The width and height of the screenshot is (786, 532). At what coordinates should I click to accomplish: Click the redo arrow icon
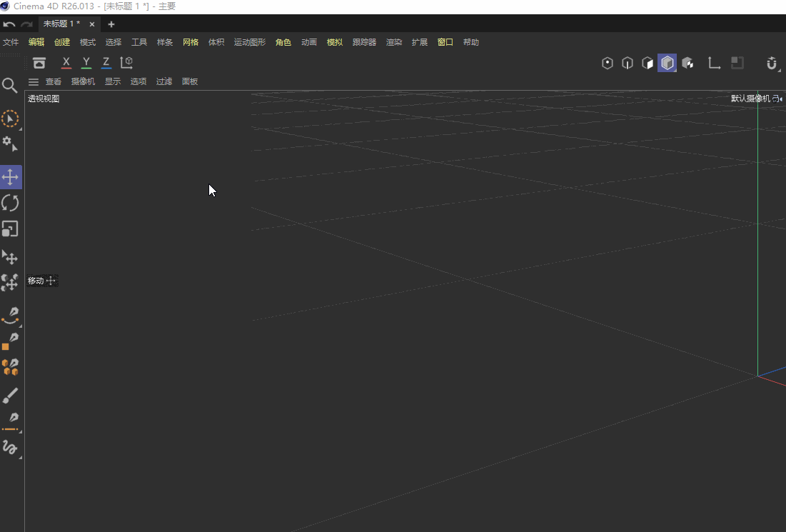point(26,24)
